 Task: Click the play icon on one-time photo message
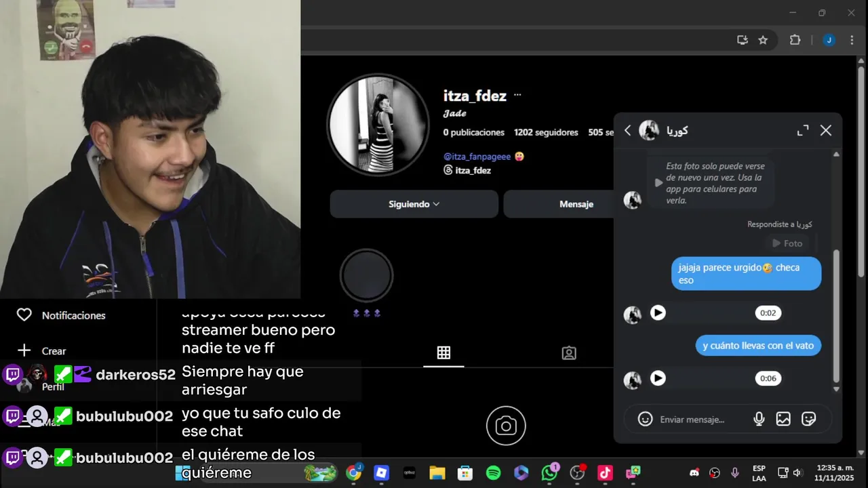[x=658, y=183]
